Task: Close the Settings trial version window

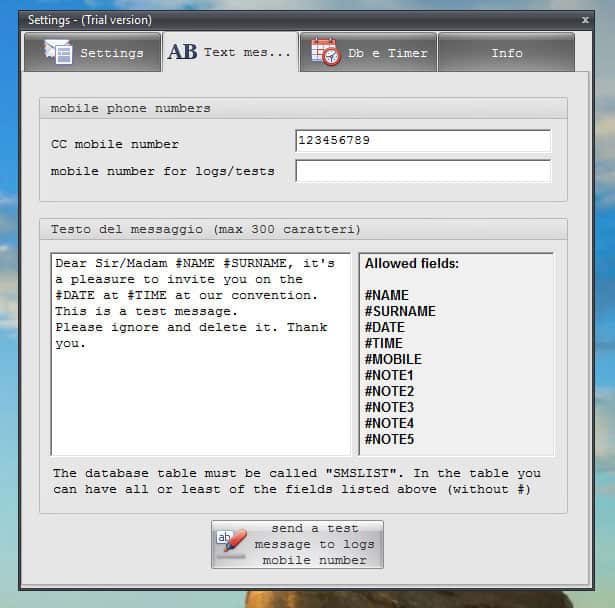Action: [585, 19]
